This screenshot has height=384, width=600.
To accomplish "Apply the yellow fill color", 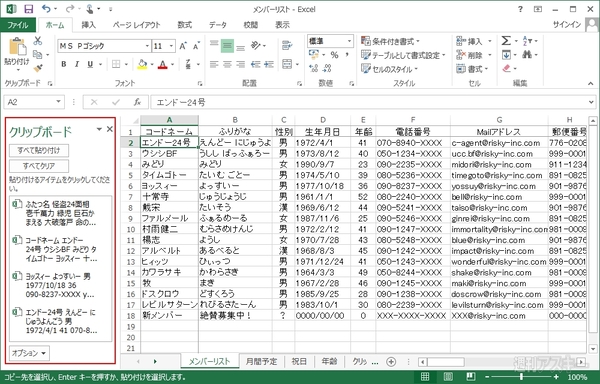I will [x=142, y=64].
